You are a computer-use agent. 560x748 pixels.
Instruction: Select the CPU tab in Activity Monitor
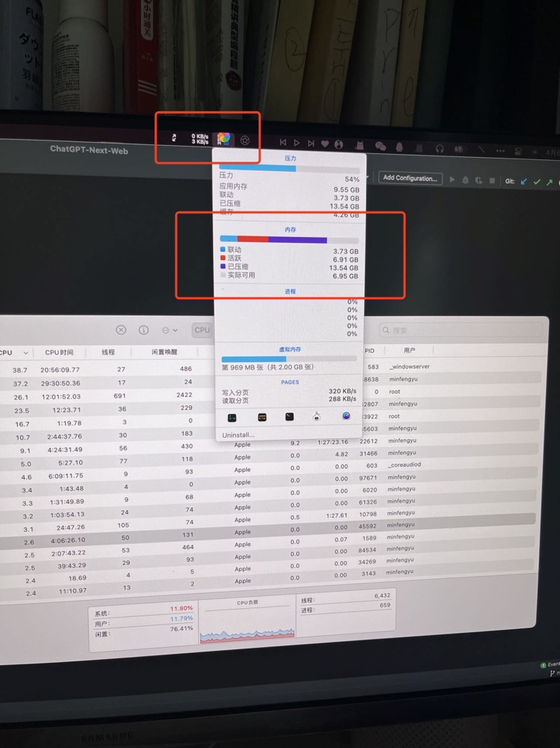202,330
